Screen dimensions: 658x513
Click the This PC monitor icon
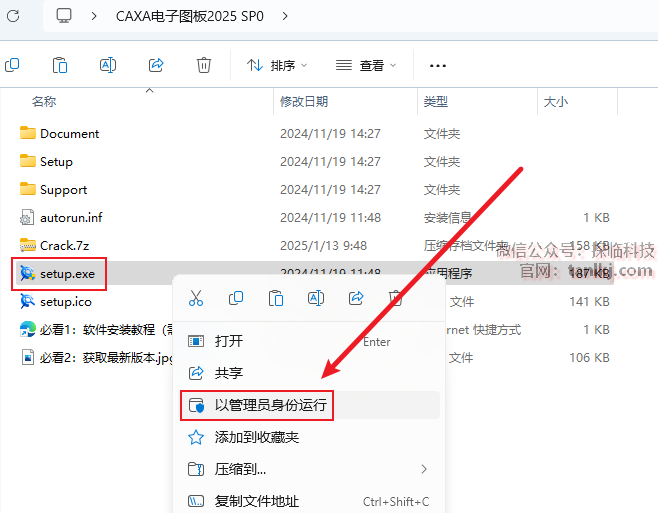tap(64, 16)
